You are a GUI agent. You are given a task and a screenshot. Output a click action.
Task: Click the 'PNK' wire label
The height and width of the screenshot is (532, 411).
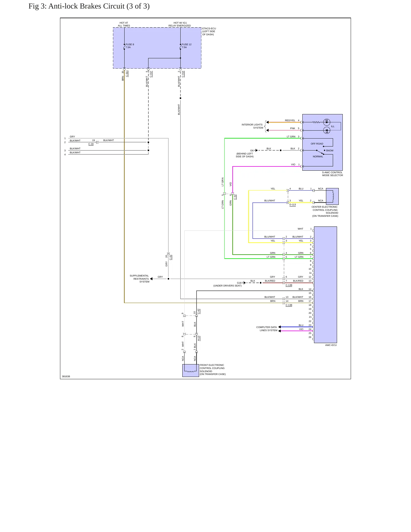293,128
